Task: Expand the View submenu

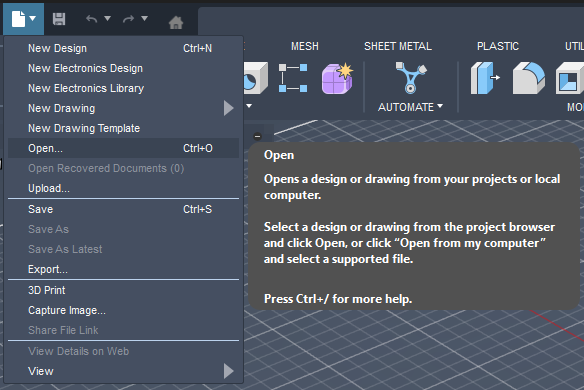Action: pyautogui.click(x=123, y=371)
